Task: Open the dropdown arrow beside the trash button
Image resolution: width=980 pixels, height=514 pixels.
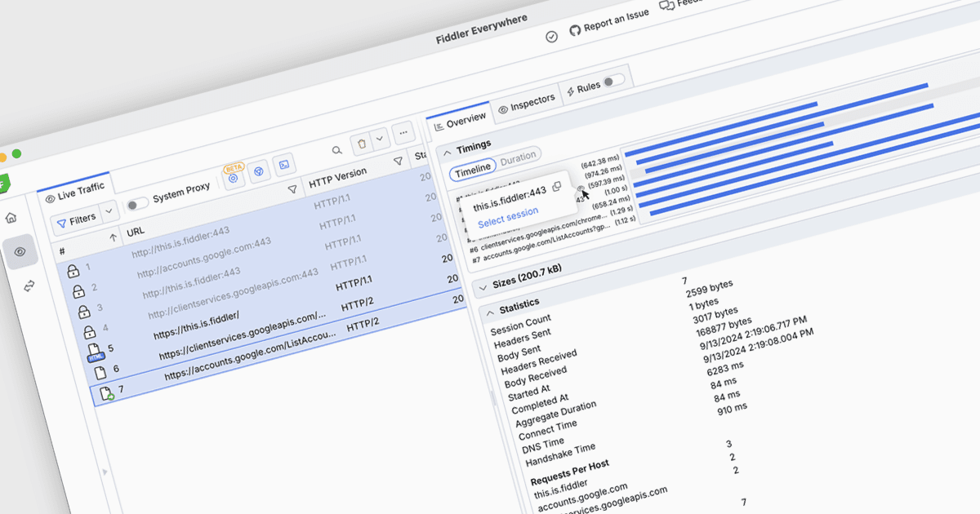Action: coord(380,140)
